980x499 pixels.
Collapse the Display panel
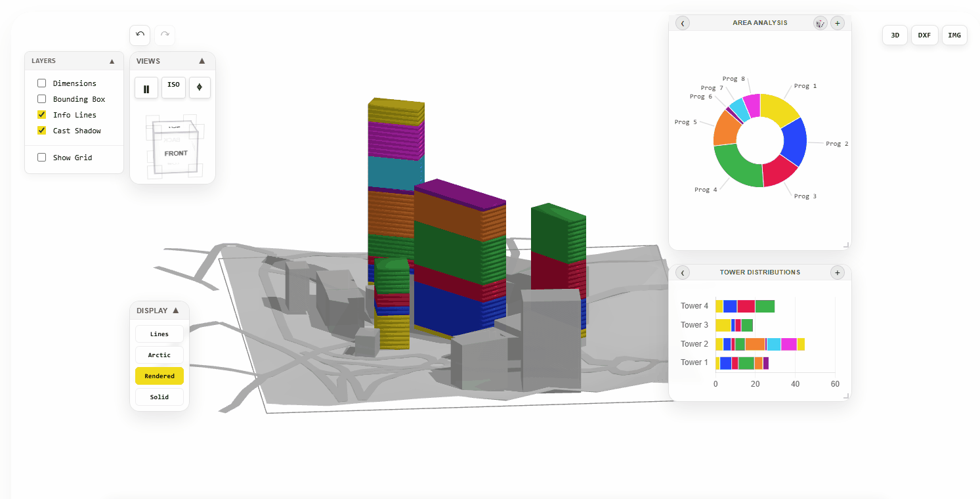pyautogui.click(x=176, y=311)
